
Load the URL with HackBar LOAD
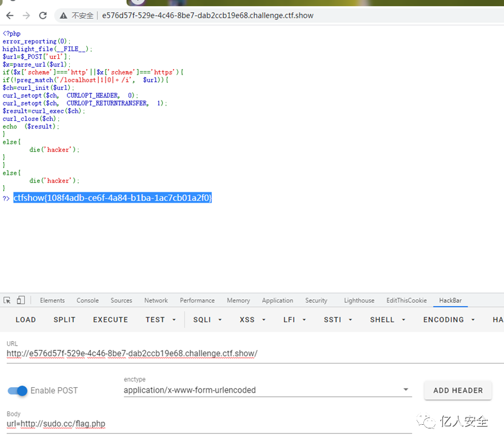pyautogui.click(x=25, y=319)
